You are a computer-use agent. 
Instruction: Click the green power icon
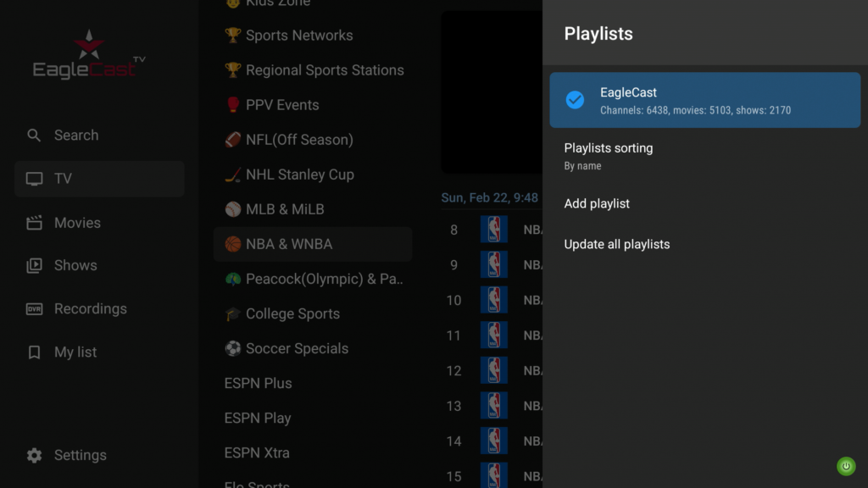[846, 466]
